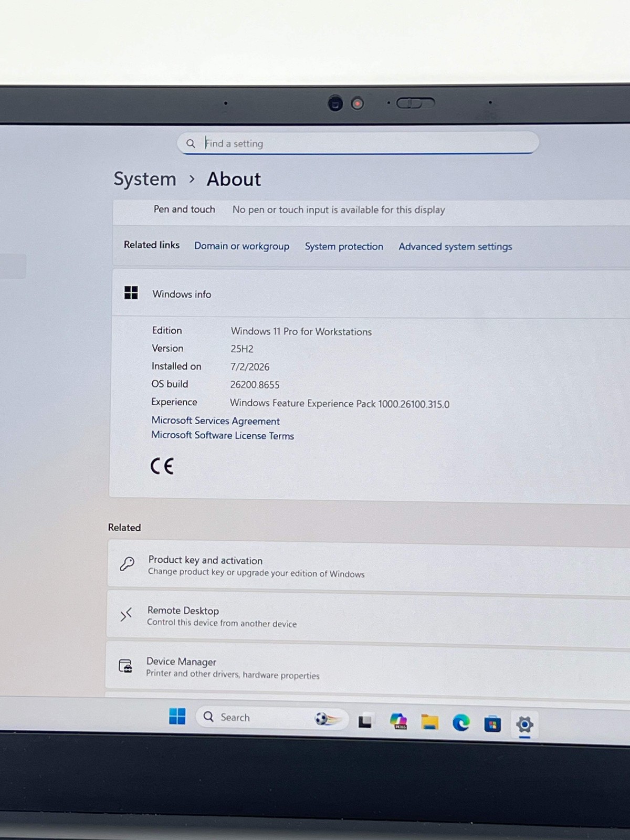Click the About page title
The width and height of the screenshot is (630, 840).
coord(234,180)
